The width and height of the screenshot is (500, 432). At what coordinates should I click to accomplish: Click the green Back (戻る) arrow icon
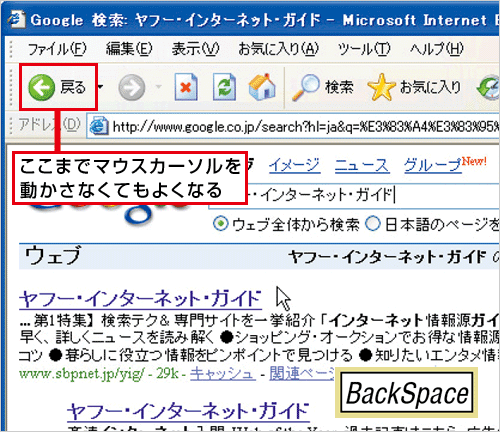click(41, 87)
